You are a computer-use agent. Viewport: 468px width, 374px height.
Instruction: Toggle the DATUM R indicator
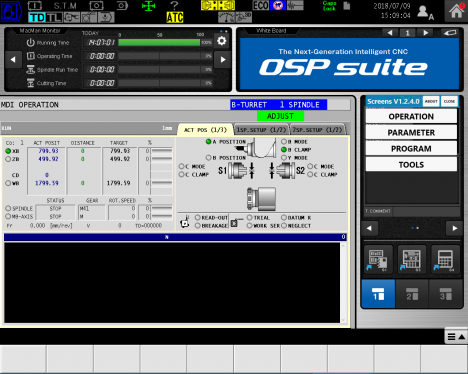[x=284, y=218]
